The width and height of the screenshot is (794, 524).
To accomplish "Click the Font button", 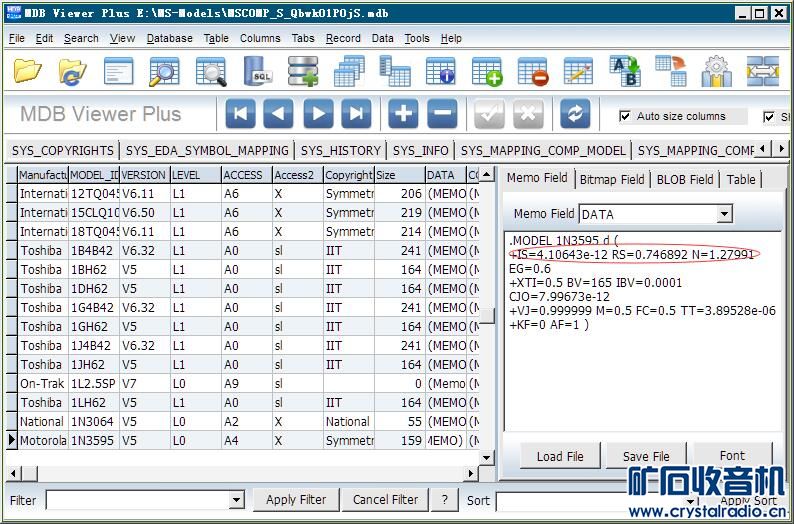I will 732,456.
